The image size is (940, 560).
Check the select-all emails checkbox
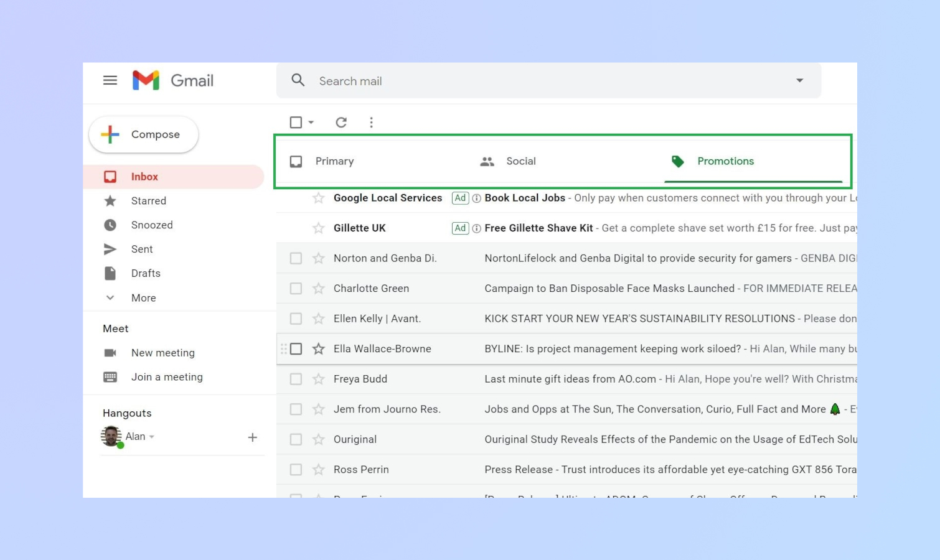(295, 122)
